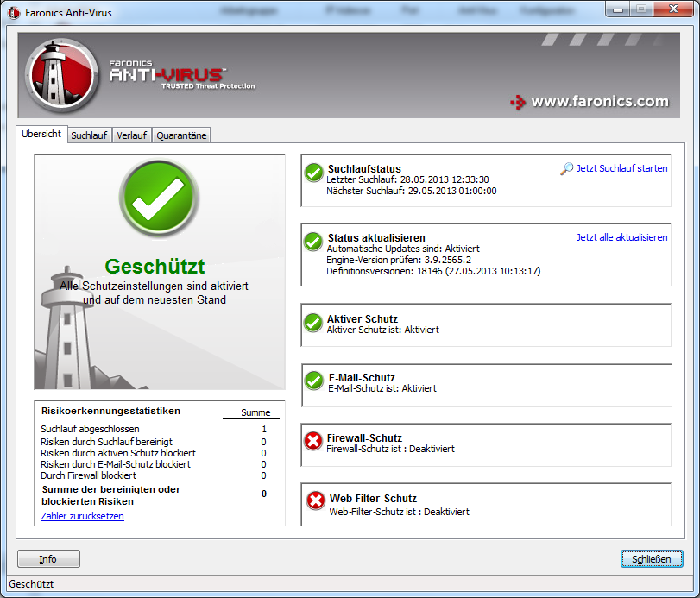Click the Geschützt headline text

pyautogui.click(x=155, y=267)
